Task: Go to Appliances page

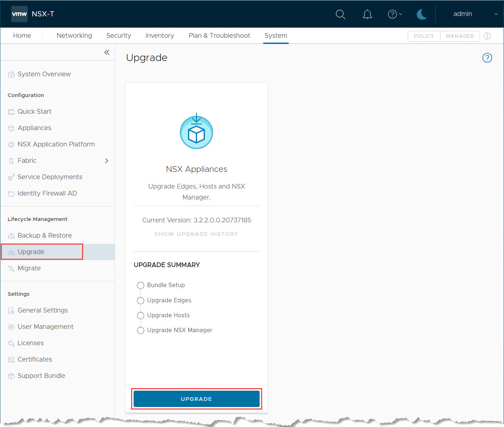Action: click(x=34, y=128)
